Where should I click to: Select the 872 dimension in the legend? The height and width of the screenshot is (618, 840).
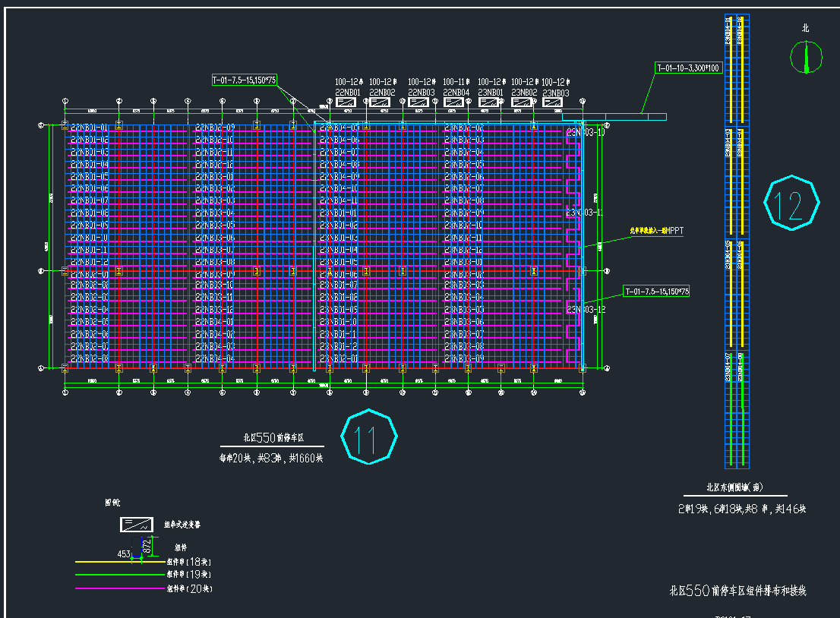[x=147, y=545]
